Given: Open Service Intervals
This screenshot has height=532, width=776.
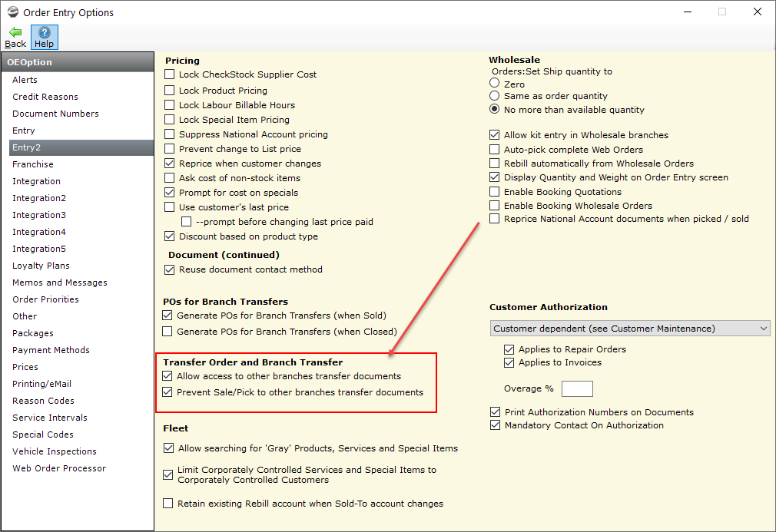Looking at the screenshot, I should (49, 418).
